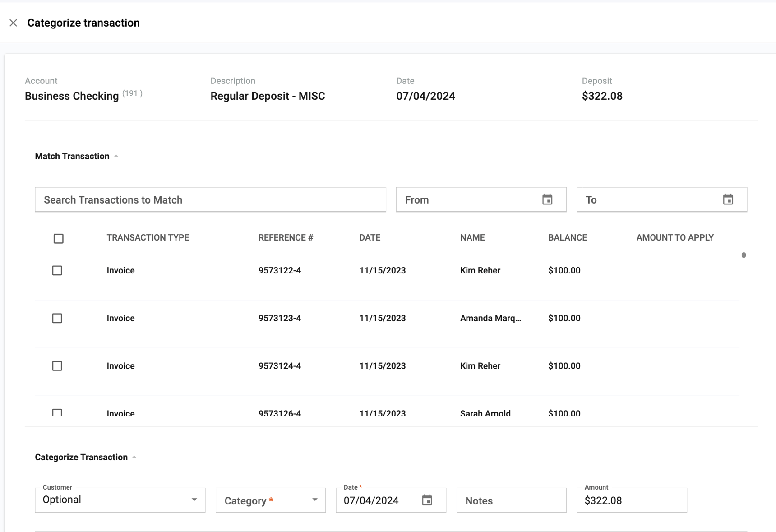Check the select-all transactions checkbox

click(58, 238)
